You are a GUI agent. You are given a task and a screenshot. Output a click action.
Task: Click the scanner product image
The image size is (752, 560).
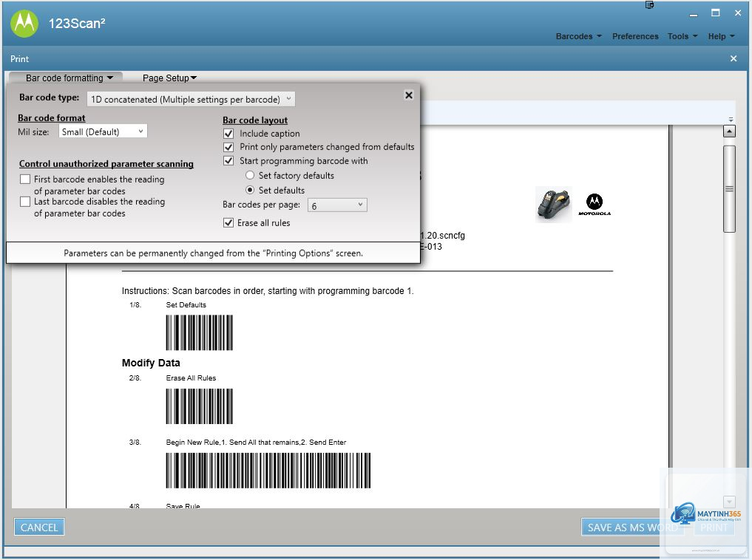(553, 205)
